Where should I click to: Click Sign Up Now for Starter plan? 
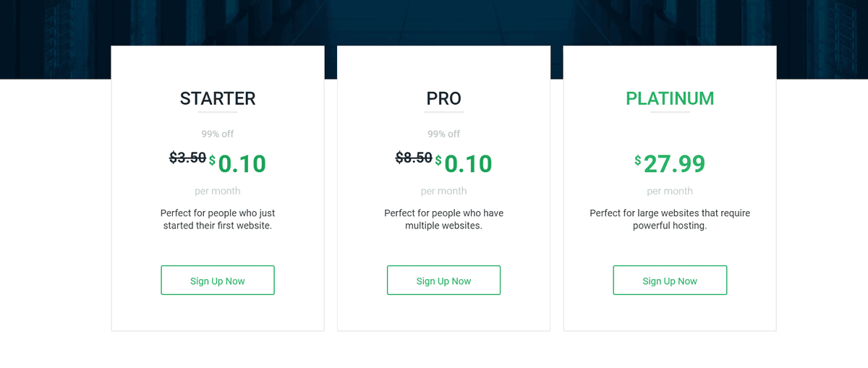[x=218, y=281]
